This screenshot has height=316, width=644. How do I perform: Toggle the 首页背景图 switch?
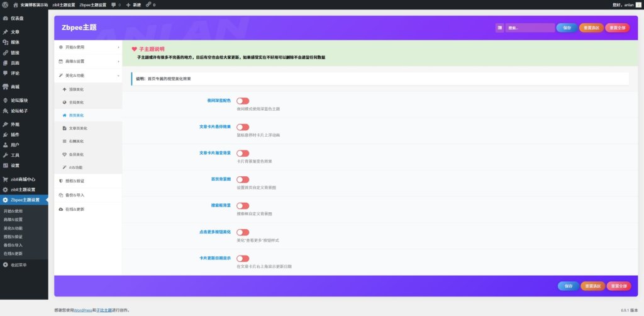pyautogui.click(x=243, y=179)
